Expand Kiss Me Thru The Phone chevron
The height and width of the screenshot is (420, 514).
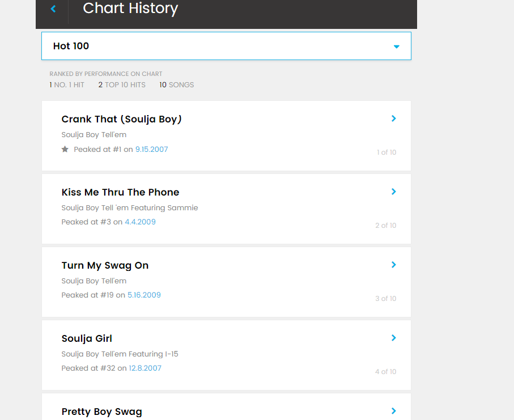(x=394, y=192)
